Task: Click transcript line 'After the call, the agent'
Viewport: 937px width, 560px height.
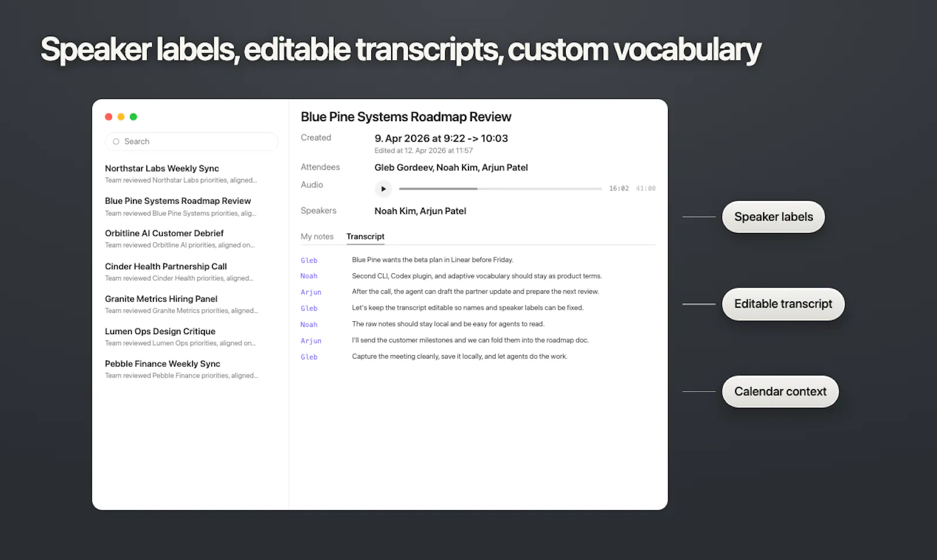Action: pos(476,291)
